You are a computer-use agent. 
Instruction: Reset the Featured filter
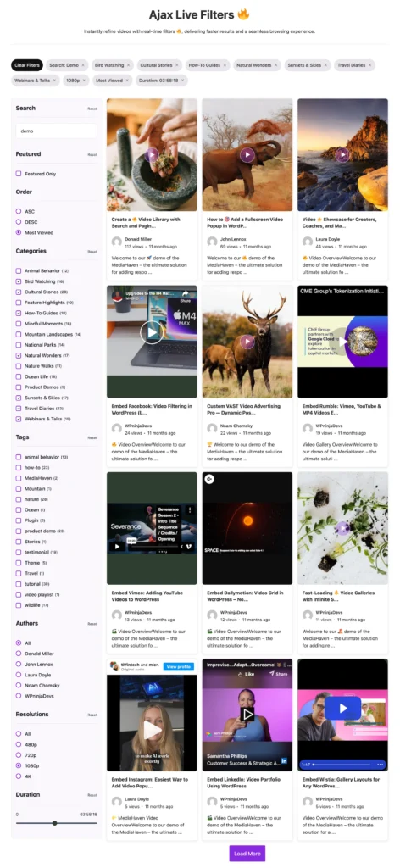(92, 155)
